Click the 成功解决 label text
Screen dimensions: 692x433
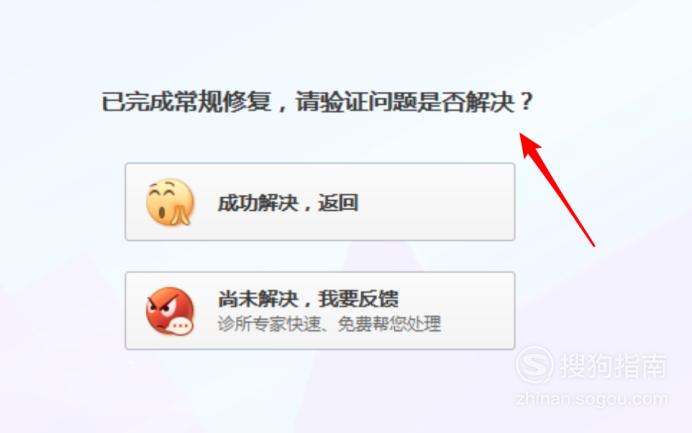click(x=258, y=203)
